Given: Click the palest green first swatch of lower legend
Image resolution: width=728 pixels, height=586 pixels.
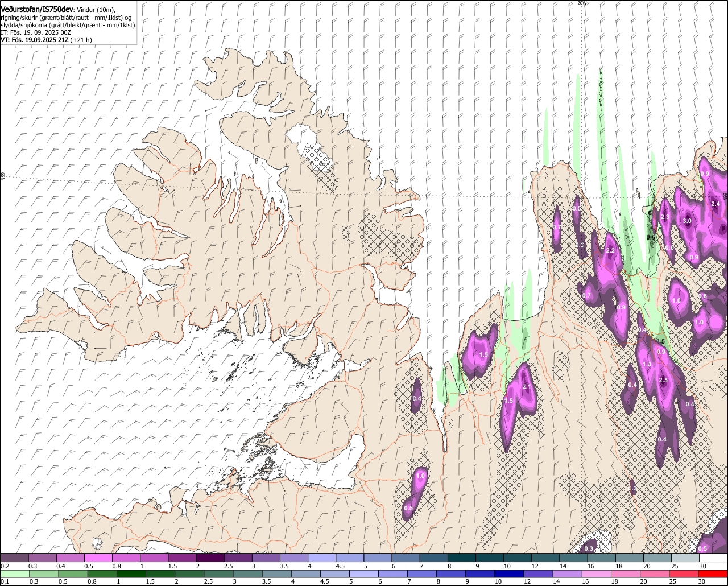Looking at the screenshot, I should (x=14, y=573).
